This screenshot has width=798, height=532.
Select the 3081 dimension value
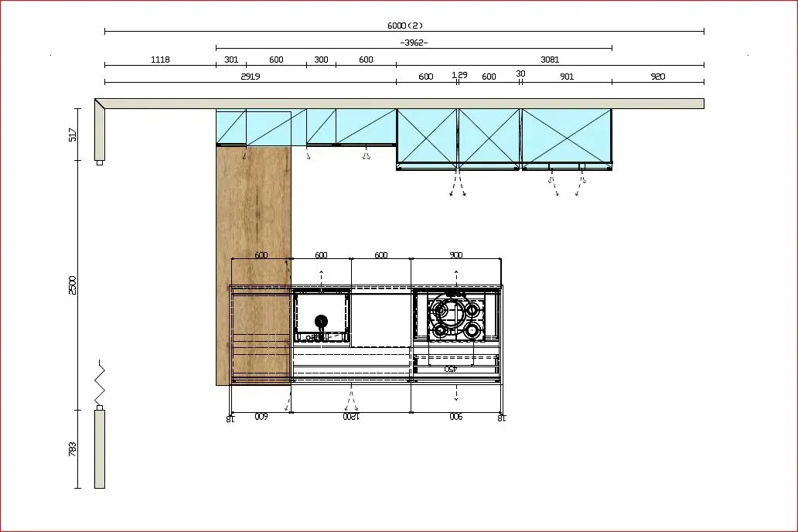(x=550, y=60)
